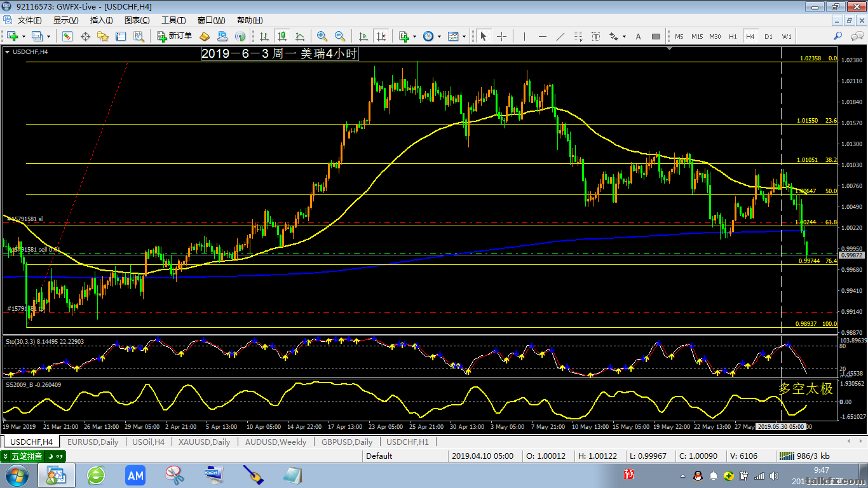Open the chart Templates icon
868x488 pixels.
coord(453,36)
